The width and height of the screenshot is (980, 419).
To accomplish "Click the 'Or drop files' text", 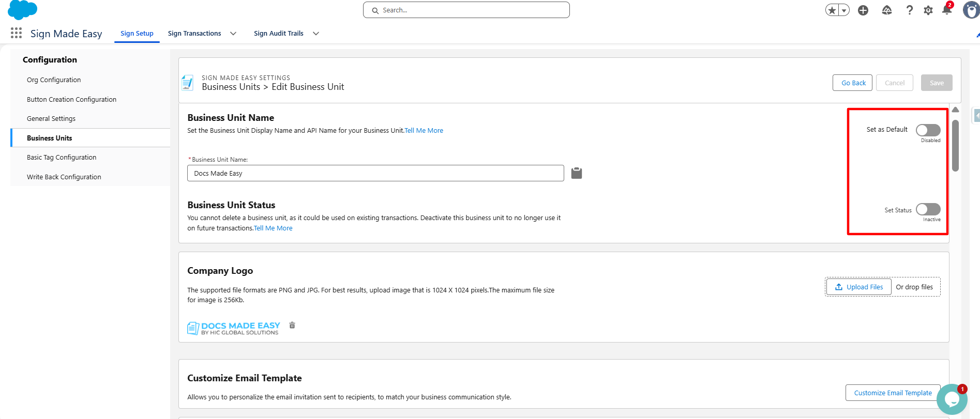I will [x=914, y=287].
